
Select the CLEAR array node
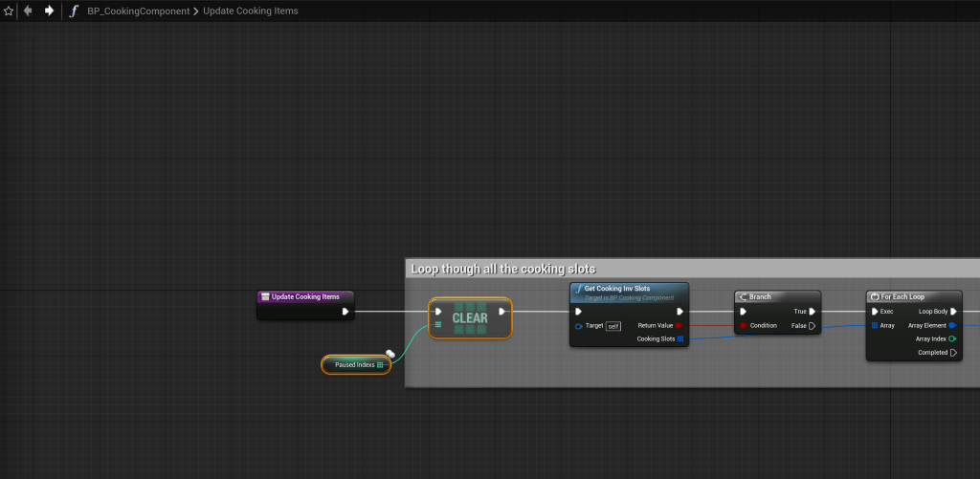470,318
